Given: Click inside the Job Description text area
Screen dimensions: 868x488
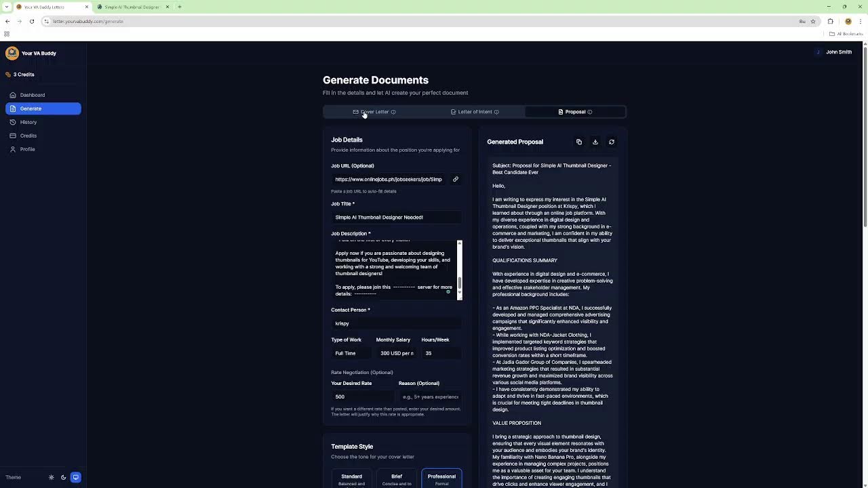Looking at the screenshot, I should pyautogui.click(x=393, y=270).
